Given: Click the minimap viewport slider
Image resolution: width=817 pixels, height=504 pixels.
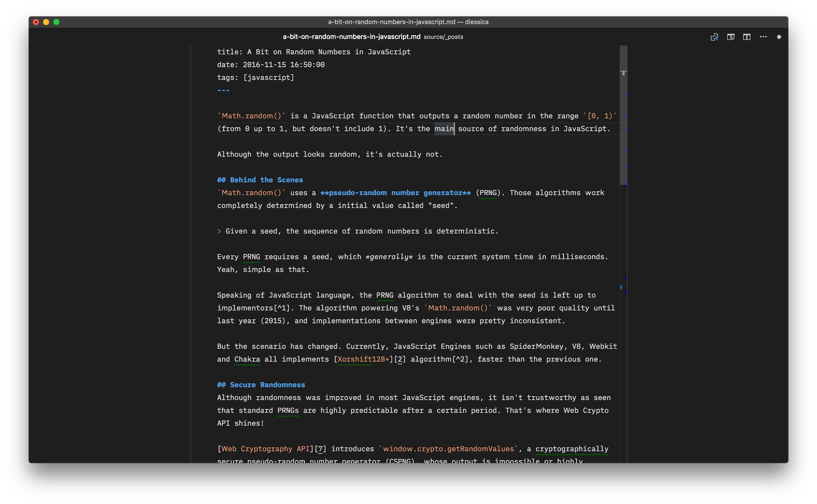Looking at the screenshot, I should (623, 123).
